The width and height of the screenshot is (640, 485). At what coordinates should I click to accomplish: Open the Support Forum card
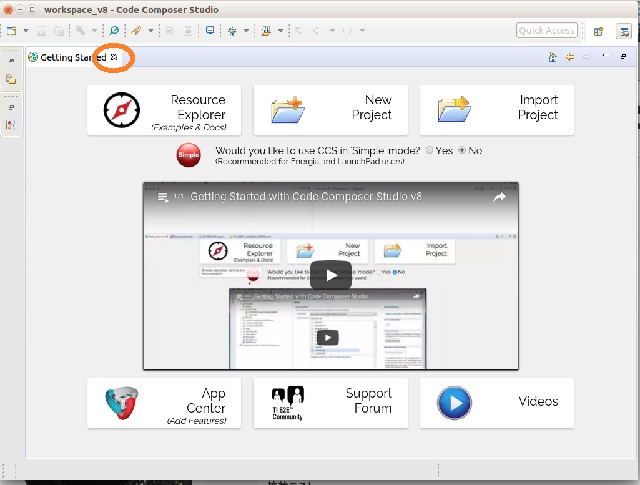[331, 403]
